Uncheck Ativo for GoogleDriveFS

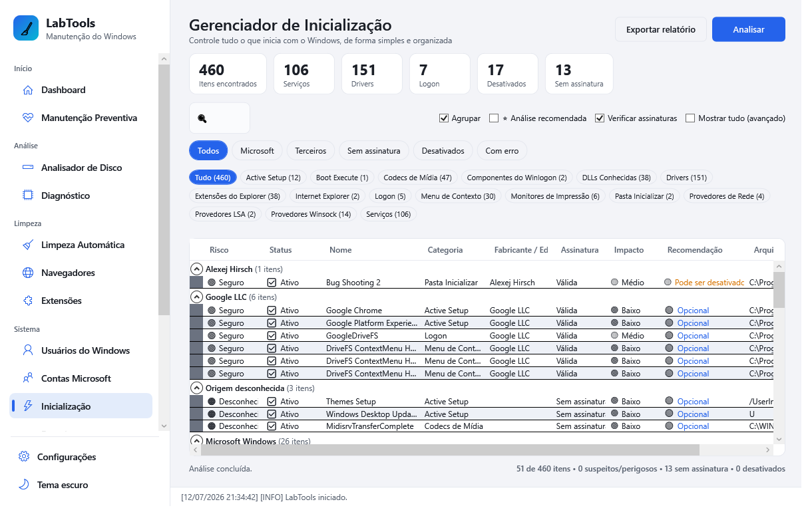click(272, 336)
